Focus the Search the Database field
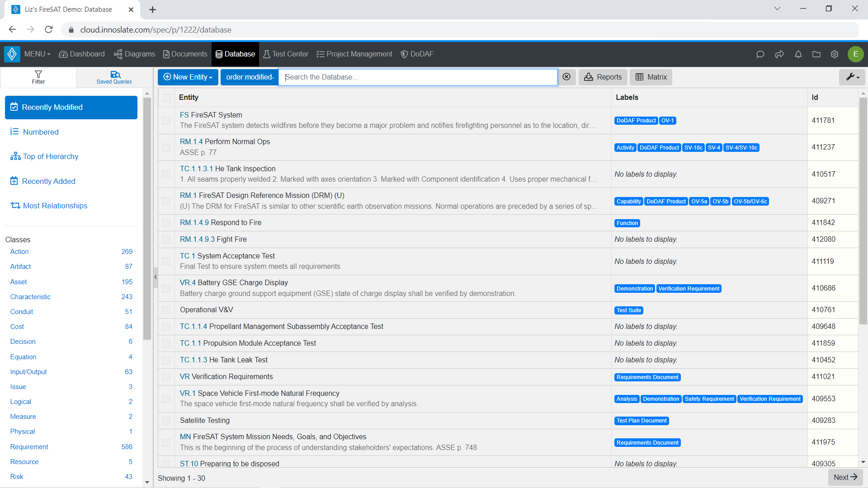868x488 pixels. click(419, 77)
